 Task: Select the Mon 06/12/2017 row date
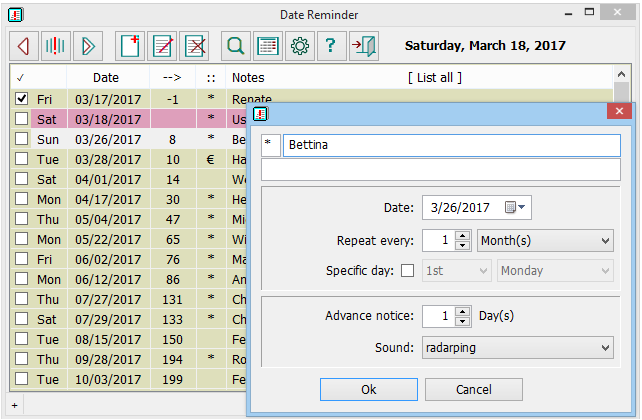click(x=108, y=279)
